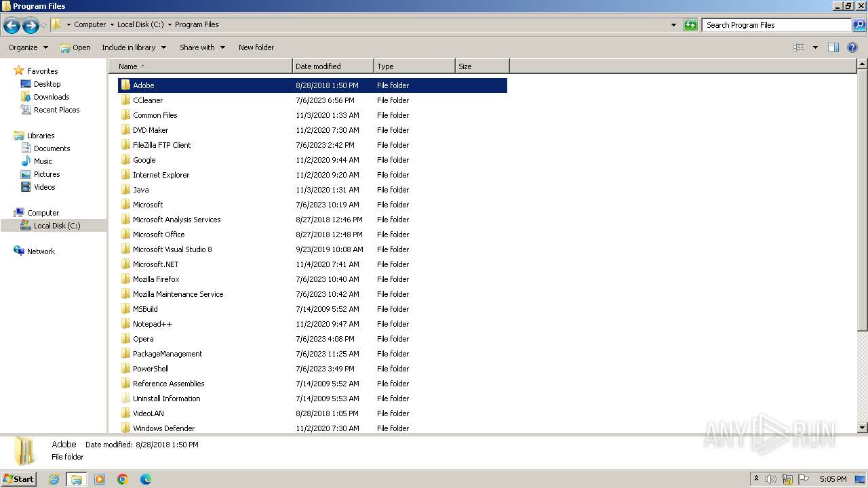Screen dimensions: 868x488
Task: Go forward to the next folder
Action: [x=31, y=26]
